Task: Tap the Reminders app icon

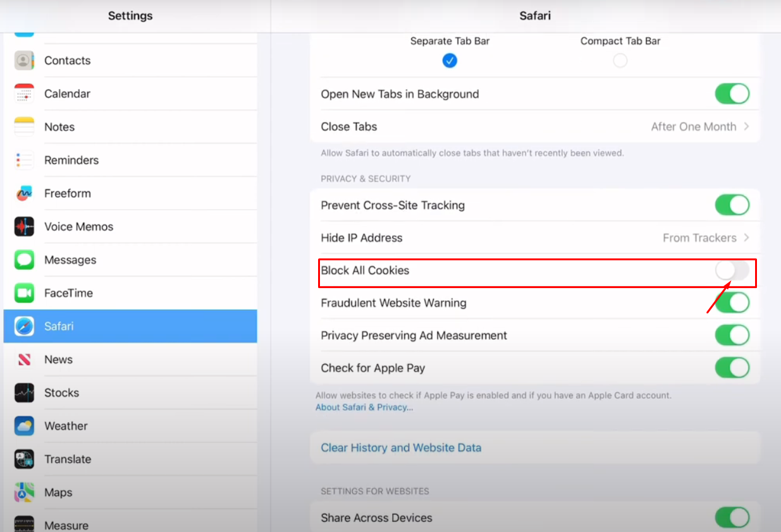Action: pyautogui.click(x=24, y=160)
